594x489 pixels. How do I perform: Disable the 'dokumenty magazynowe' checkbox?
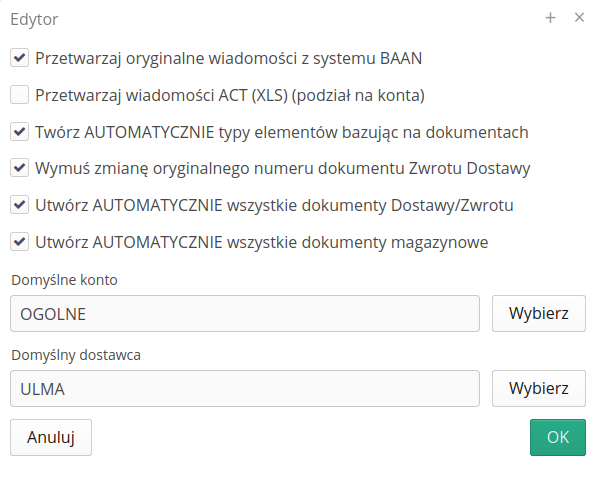(x=19, y=242)
